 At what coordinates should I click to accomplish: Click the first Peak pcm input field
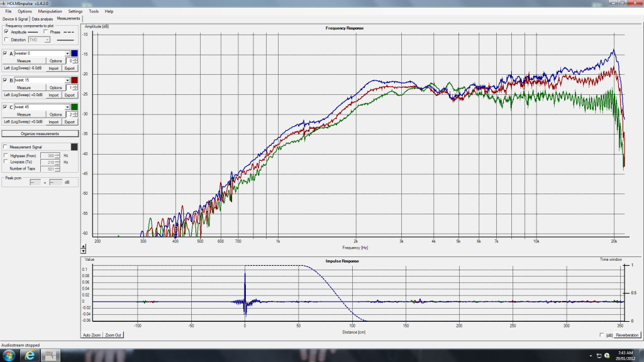[x=35, y=182]
